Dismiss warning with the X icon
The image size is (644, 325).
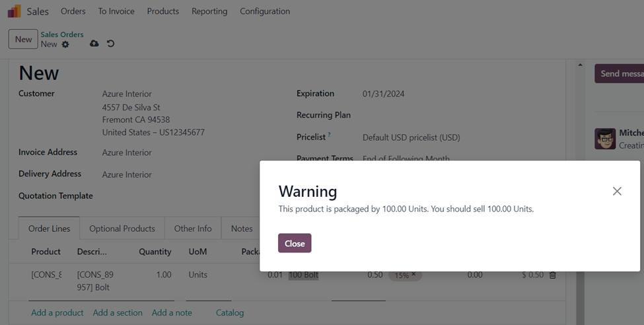pyautogui.click(x=616, y=191)
